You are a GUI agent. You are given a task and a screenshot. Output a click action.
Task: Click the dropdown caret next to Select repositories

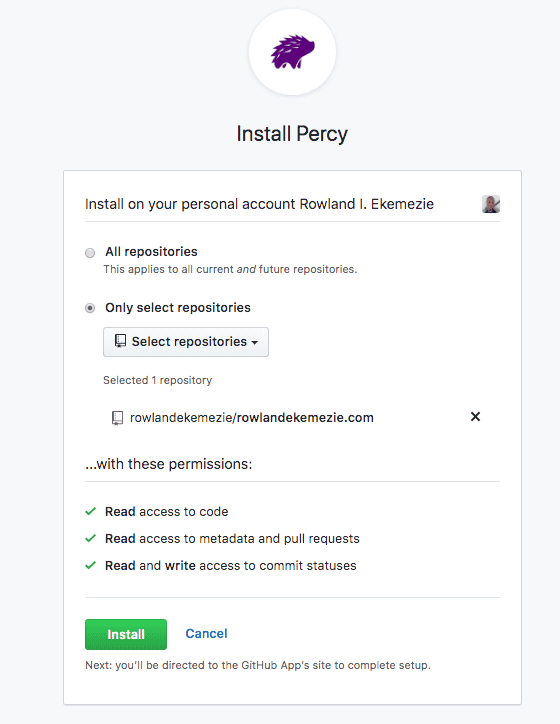click(254, 343)
